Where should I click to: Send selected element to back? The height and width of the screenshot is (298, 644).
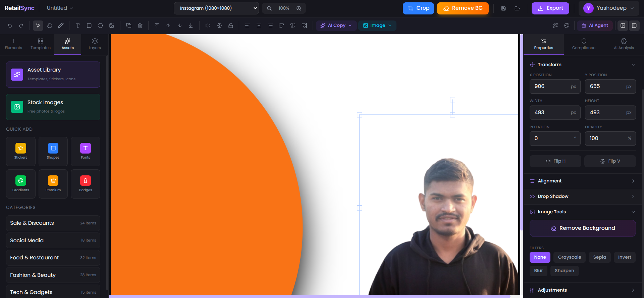coord(191,26)
